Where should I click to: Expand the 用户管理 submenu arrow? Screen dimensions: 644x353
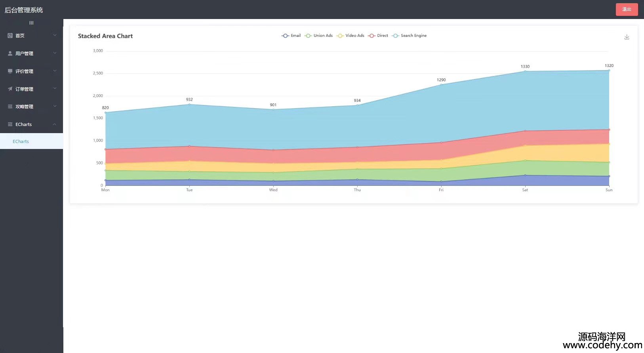55,53
